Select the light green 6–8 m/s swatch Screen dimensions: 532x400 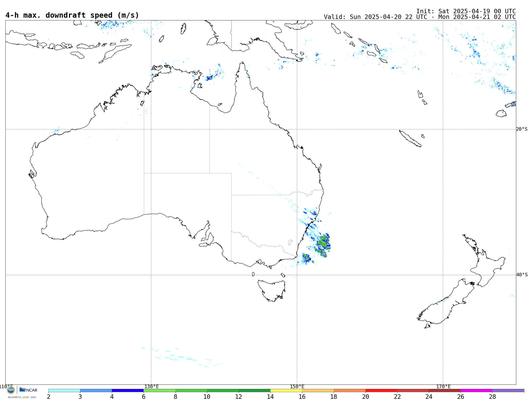tap(160, 391)
